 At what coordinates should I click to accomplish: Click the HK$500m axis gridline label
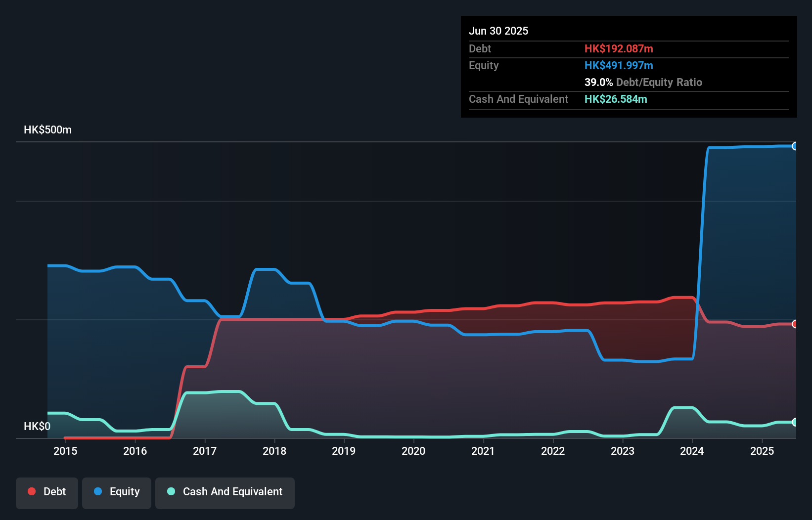(x=47, y=130)
